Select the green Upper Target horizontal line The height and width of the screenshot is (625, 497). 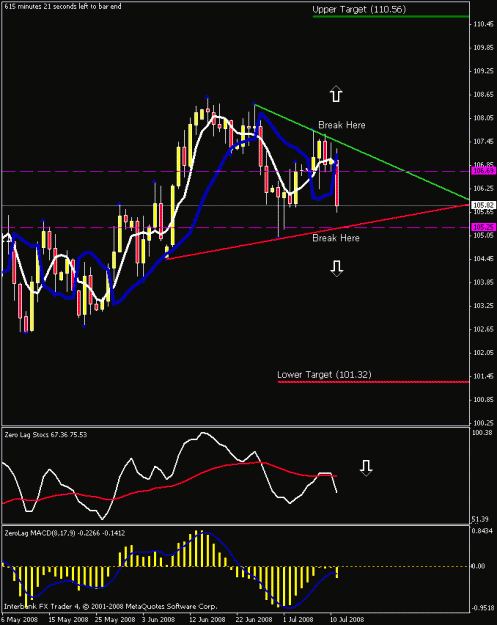pos(391,17)
